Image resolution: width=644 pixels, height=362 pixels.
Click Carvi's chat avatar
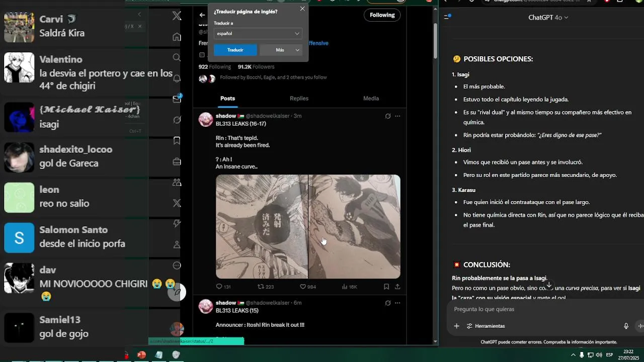pyautogui.click(x=19, y=27)
